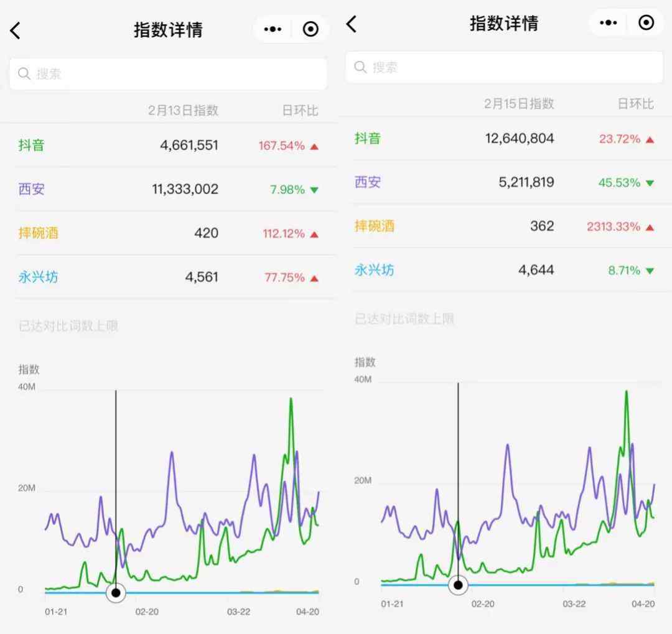Click index value 4,561
Viewport: 672px width, 634px height.
tap(202, 277)
